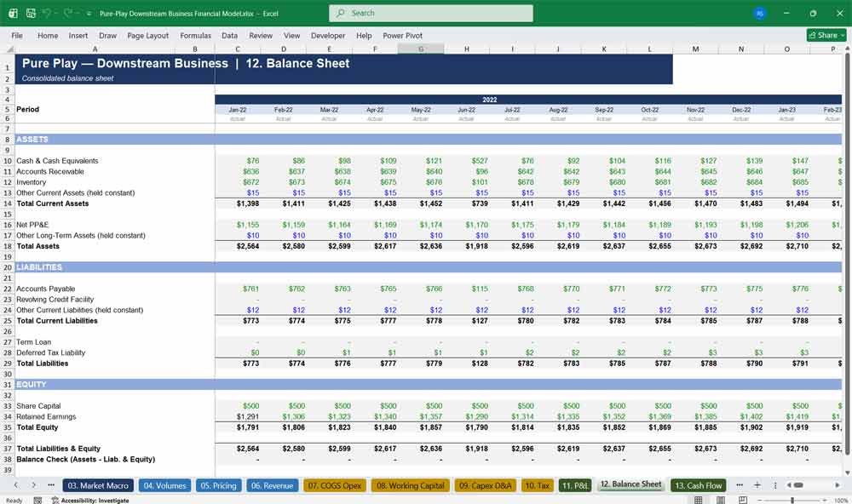This screenshot has height=504, width=852.
Task: Click vertical scrollbar down arrow
Action: pyautogui.click(x=848, y=473)
